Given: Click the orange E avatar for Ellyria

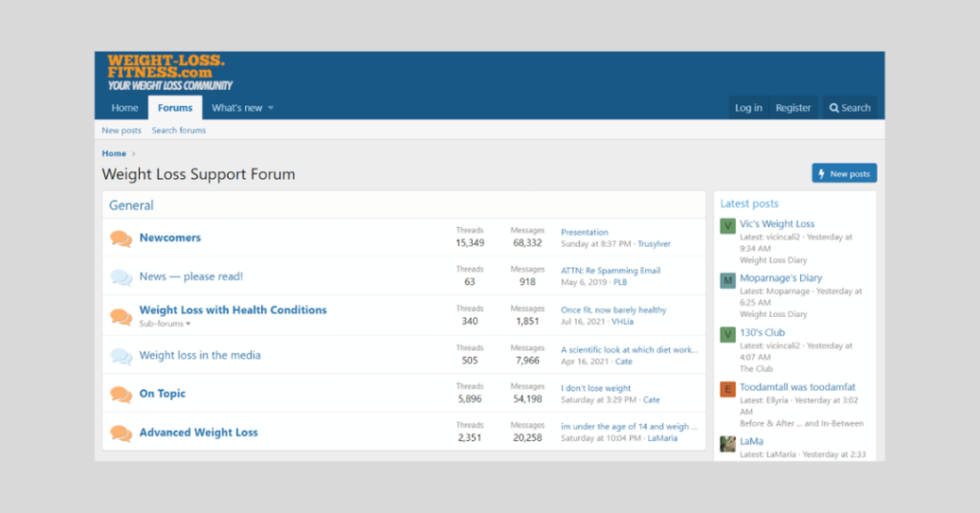Looking at the screenshot, I should tap(728, 390).
